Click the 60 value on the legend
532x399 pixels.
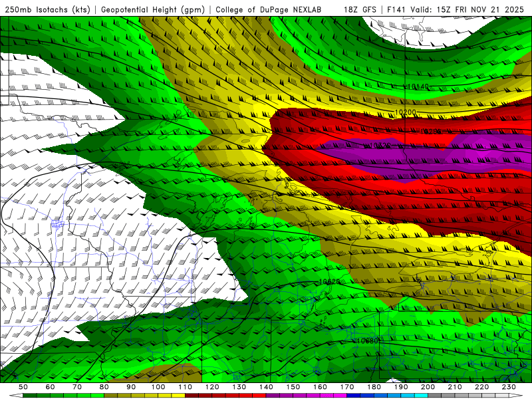[50, 387]
